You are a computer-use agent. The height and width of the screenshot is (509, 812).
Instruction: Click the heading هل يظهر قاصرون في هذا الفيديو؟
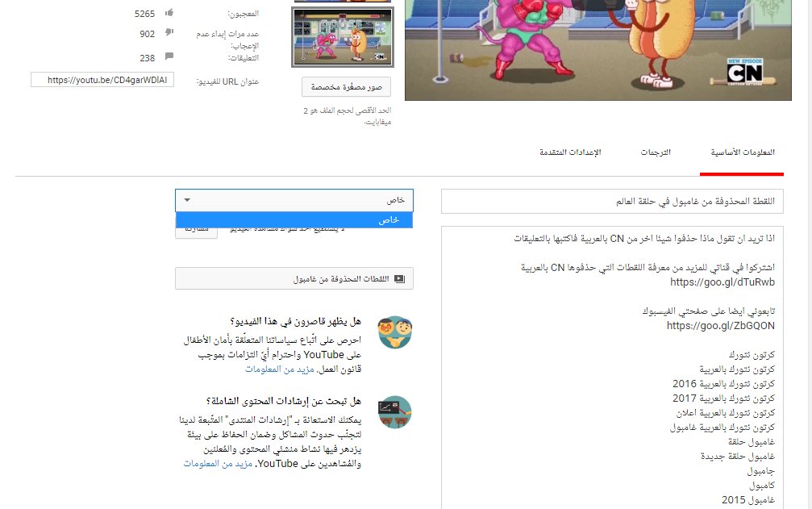click(295, 322)
